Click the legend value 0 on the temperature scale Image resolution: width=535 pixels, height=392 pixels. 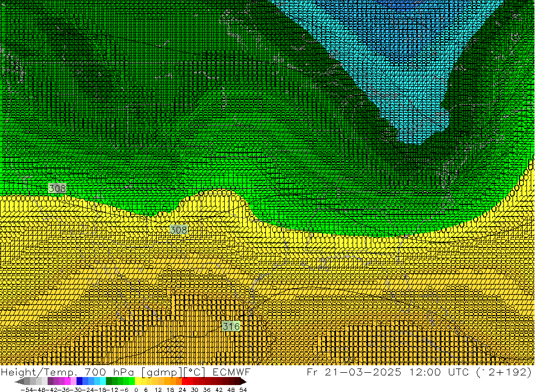click(136, 390)
